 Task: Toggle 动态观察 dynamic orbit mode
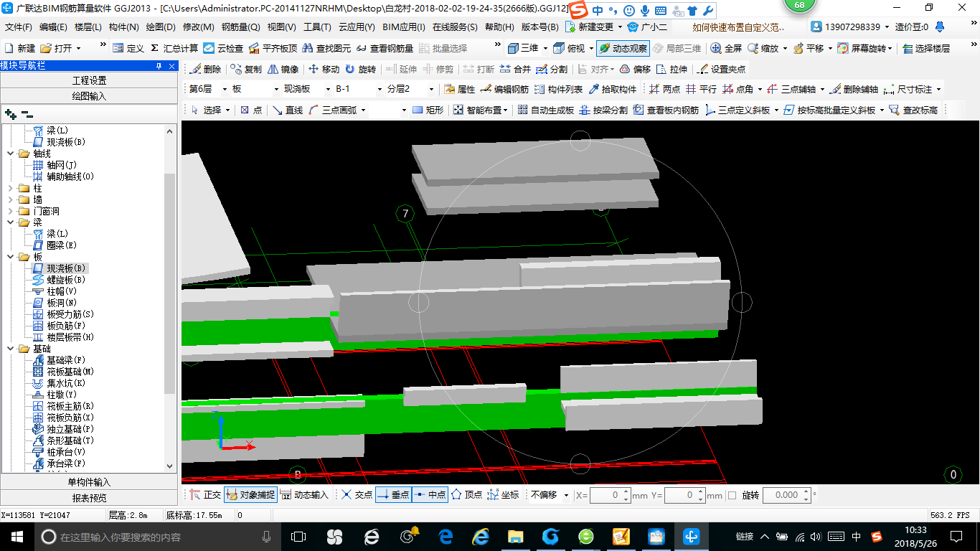point(623,48)
